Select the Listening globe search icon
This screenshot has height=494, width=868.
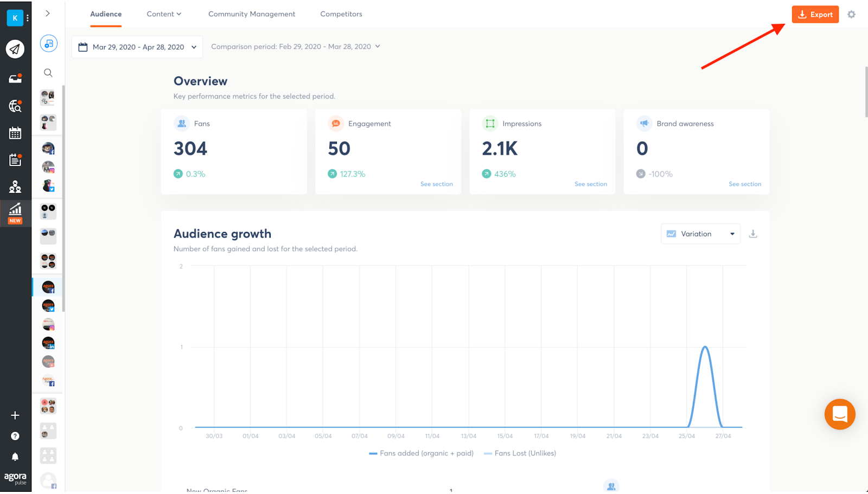point(15,106)
